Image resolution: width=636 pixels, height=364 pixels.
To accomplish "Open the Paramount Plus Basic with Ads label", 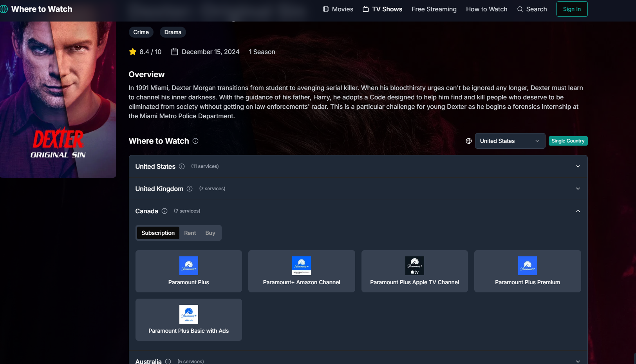I will tap(189, 331).
